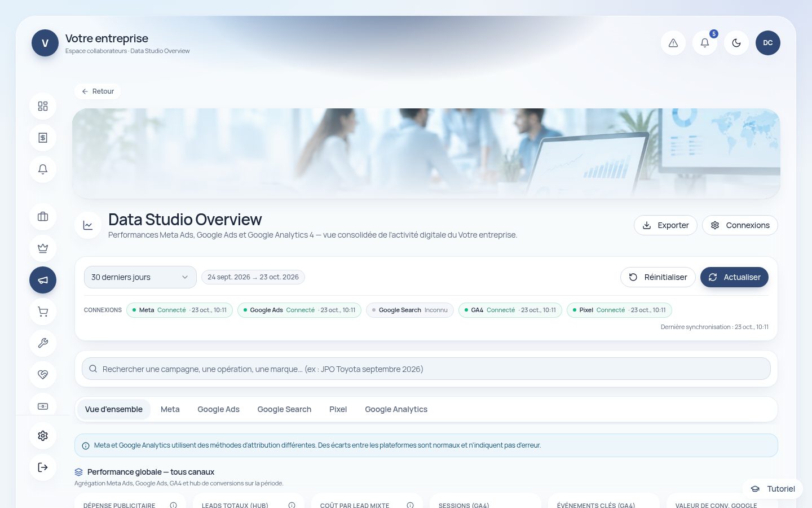
Task: Open the settings gear in sidebar
Action: click(x=43, y=436)
